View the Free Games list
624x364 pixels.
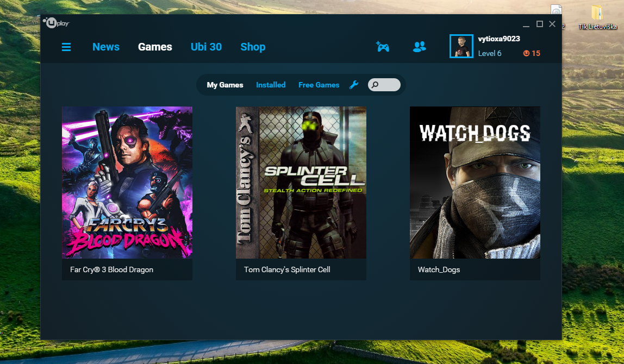pos(319,85)
